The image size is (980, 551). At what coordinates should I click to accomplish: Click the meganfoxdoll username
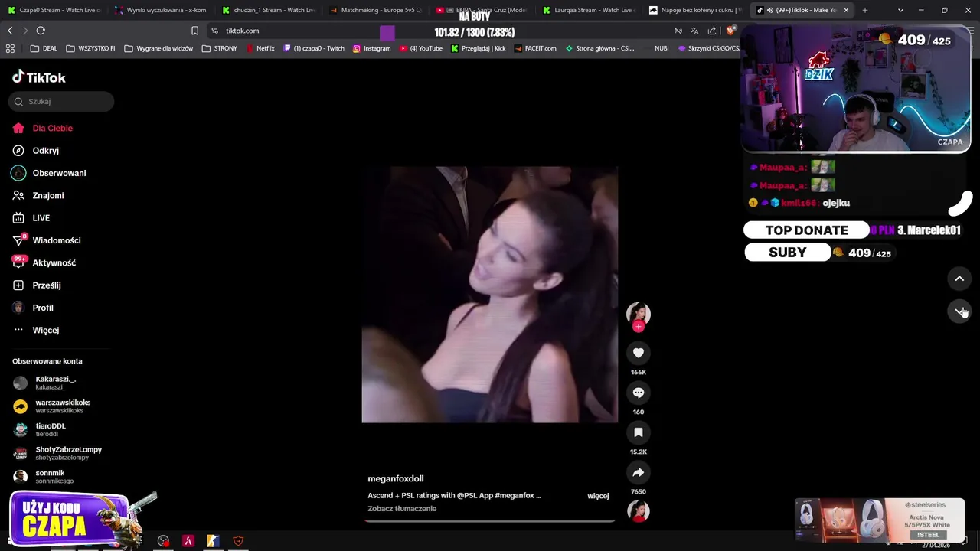[x=396, y=479]
